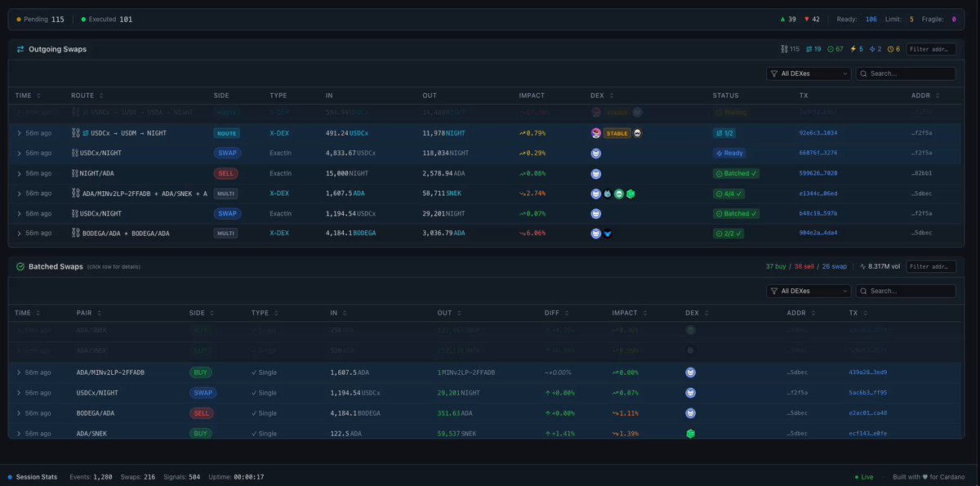Screen dimensions: 980x486
Task: Click the clock icon showing 6
Action: point(891,49)
